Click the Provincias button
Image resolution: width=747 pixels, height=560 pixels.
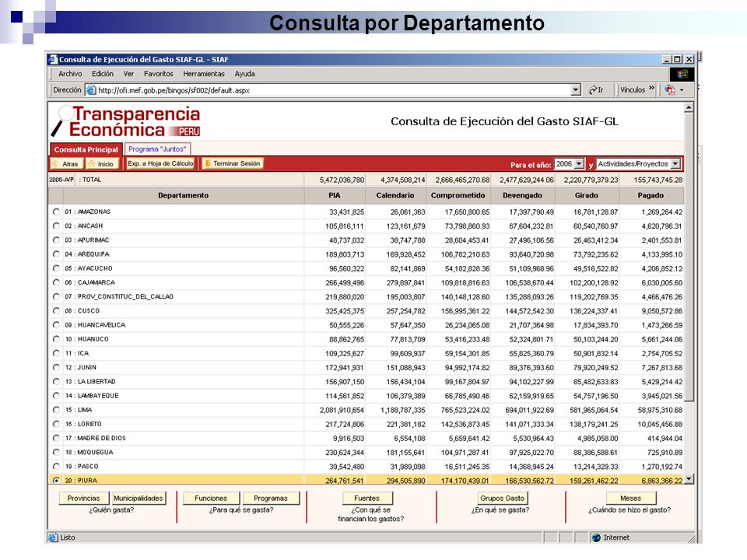(84, 498)
